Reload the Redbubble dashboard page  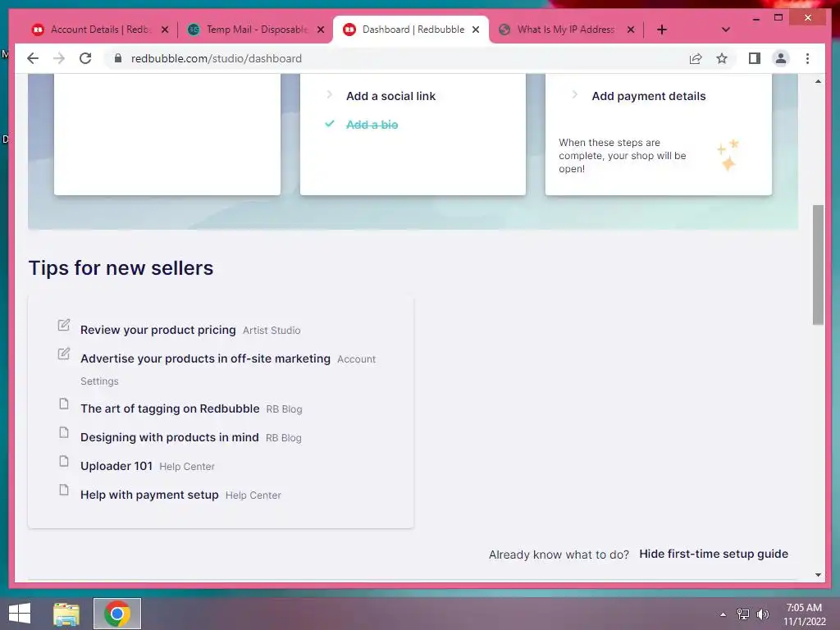[85, 58]
